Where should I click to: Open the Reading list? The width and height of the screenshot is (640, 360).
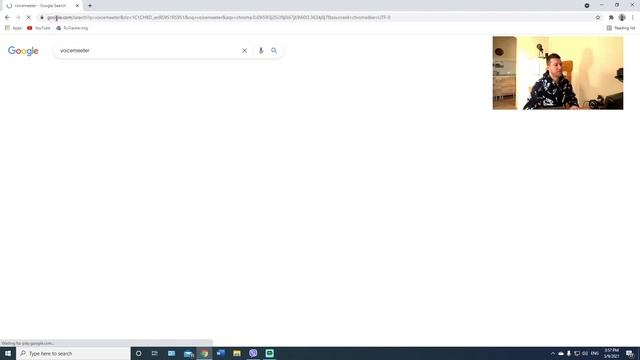tap(621, 28)
